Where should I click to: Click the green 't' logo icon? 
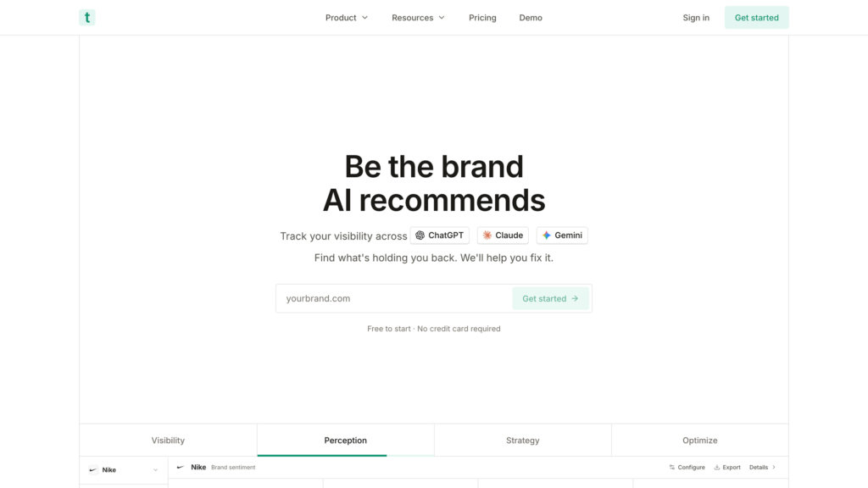(x=86, y=18)
